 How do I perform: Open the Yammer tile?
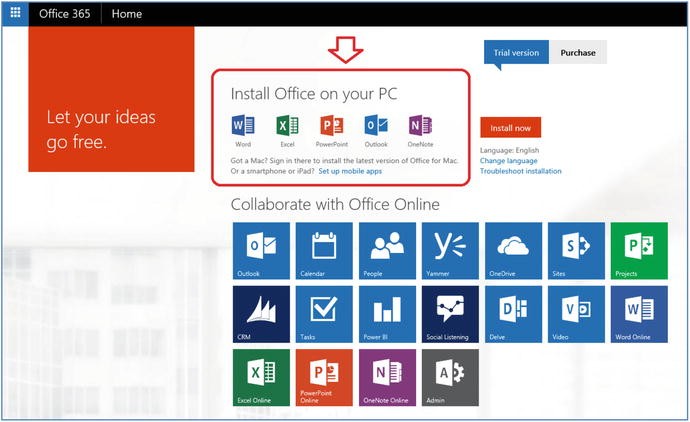point(450,251)
